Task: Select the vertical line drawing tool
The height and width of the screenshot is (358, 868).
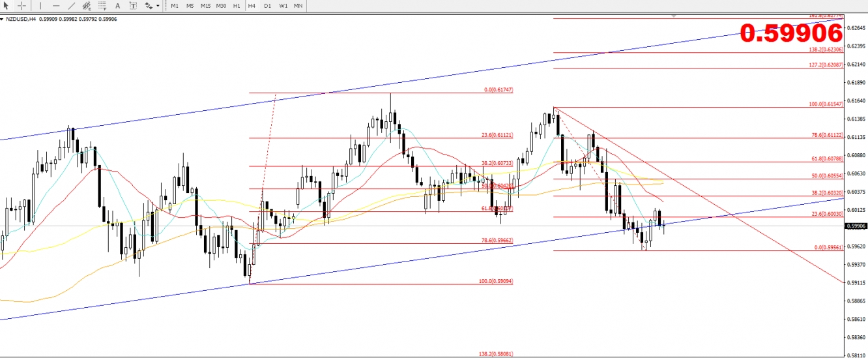Action: (40, 6)
